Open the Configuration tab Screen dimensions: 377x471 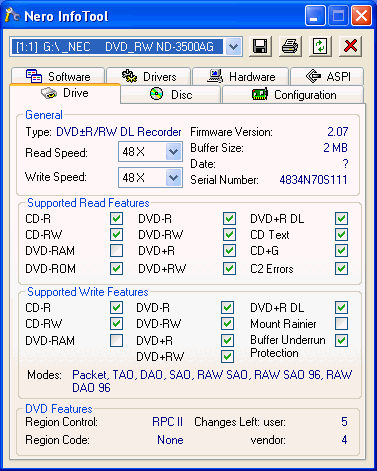tap(293, 95)
